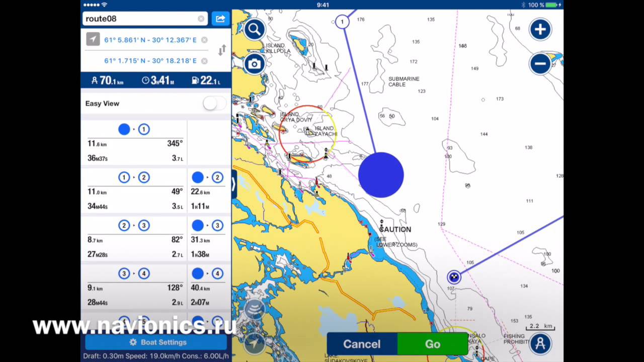Viewport: 644px width, 362px height.
Task: Collapse the route side panel handle
Action: [234, 184]
